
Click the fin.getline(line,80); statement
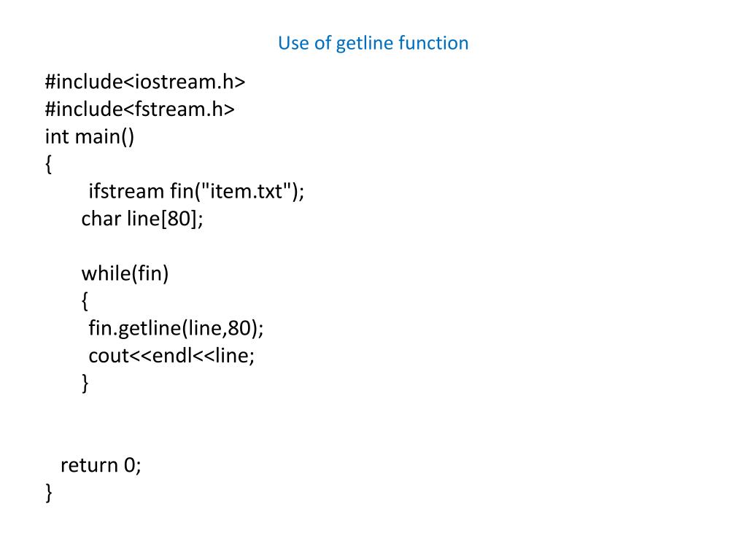[176, 329]
